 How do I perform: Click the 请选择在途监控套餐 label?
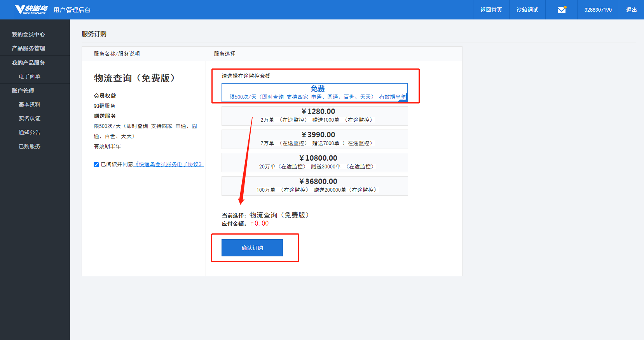point(246,76)
